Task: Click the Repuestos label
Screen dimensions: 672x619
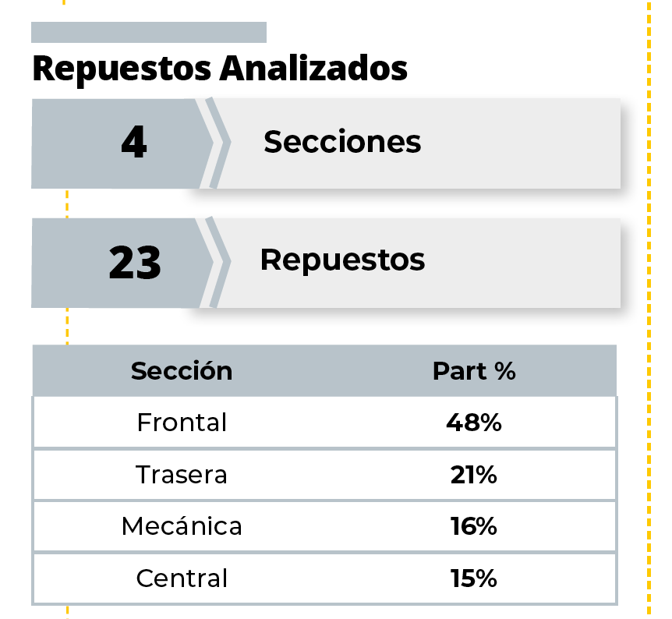Action: (343, 260)
